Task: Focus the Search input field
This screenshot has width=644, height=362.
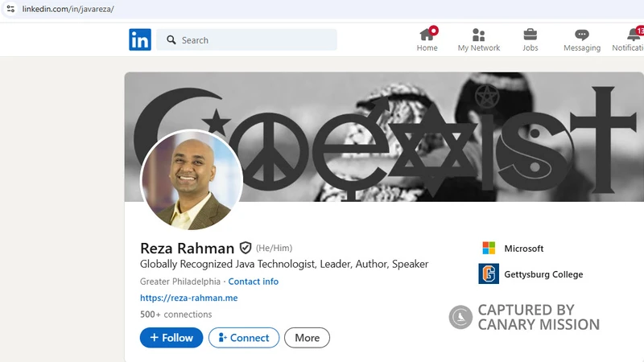Action: click(246, 39)
